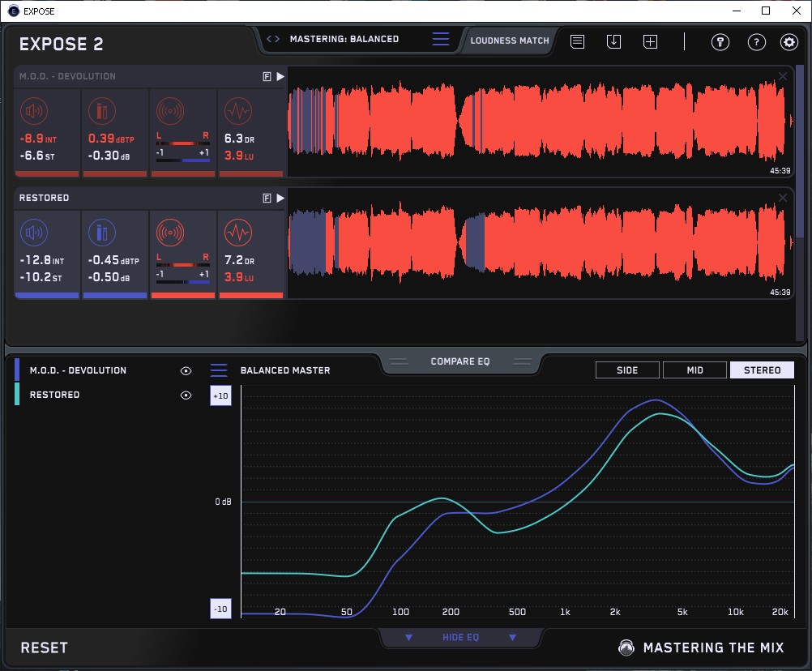Viewport: 812px width, 671px height.
Task: Maximize the Expose window
Action: coord(766,11)
